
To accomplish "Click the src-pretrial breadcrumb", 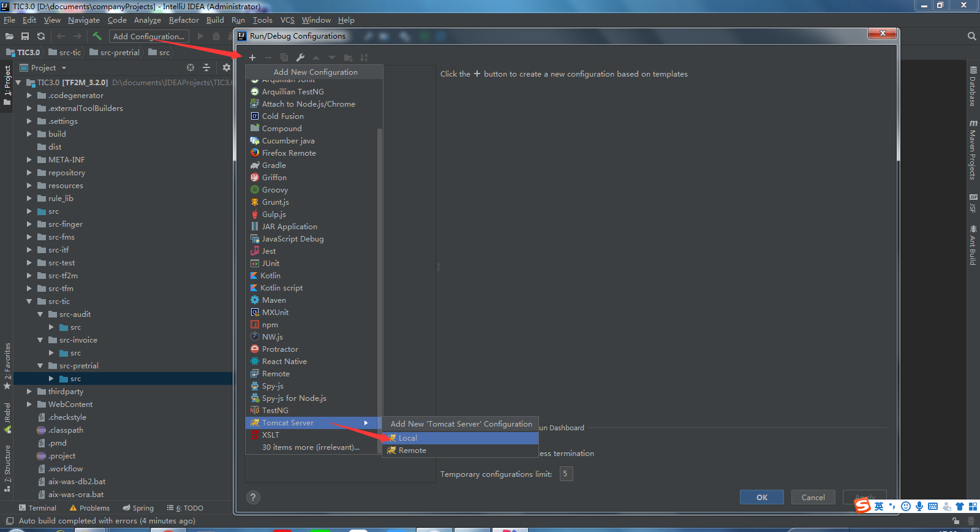I will click(114, 53).
